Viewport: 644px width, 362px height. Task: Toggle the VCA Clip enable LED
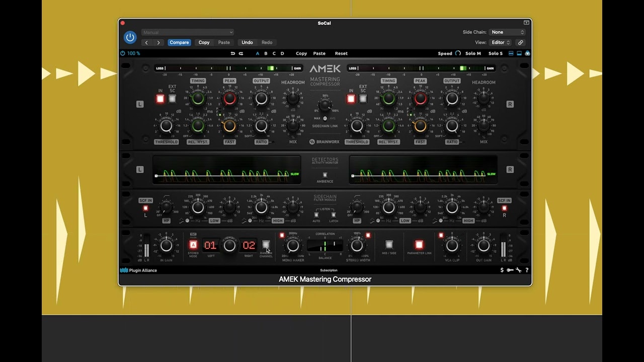coord(441,235)
